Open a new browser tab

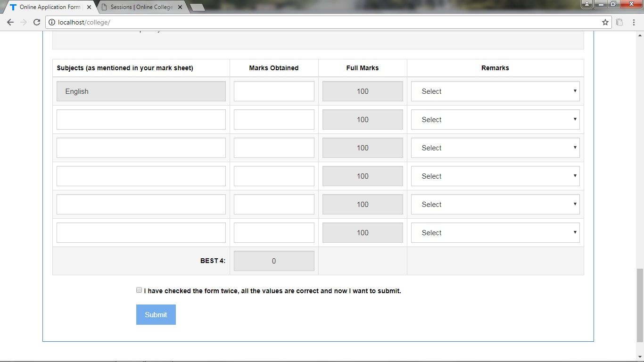[197, 7]
